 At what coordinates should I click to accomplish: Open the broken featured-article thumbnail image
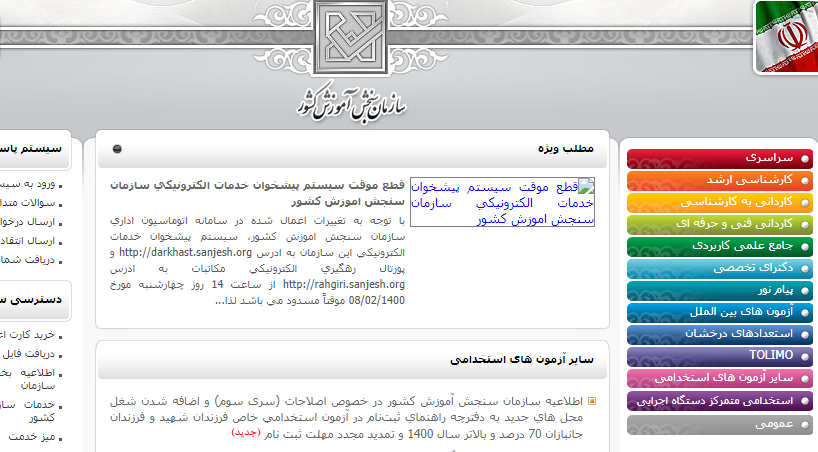[x=502, y=202]
